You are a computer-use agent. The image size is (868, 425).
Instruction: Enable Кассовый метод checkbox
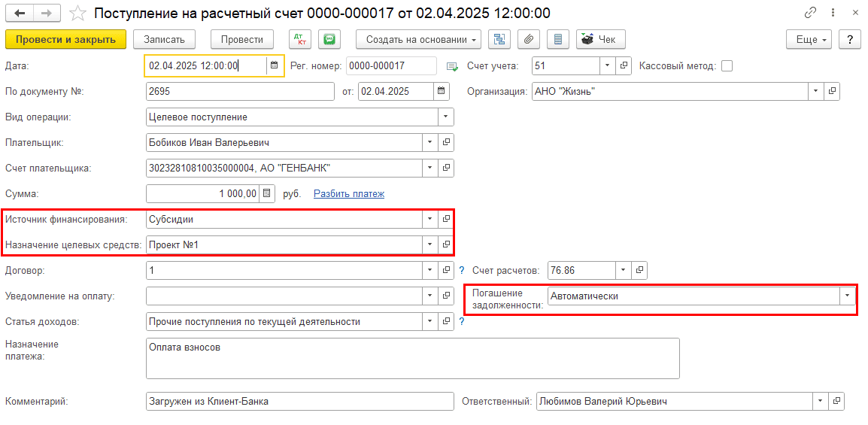727,65
